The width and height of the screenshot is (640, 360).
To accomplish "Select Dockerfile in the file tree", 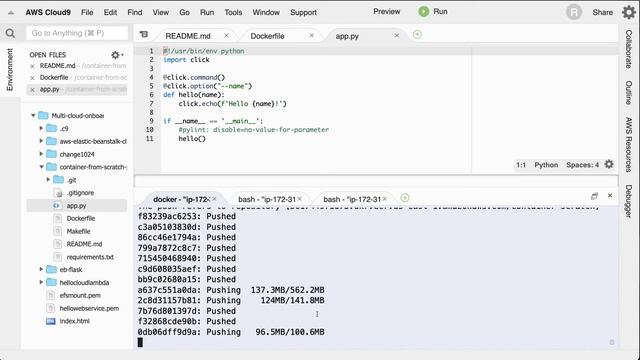I will (x=81, y=218).
